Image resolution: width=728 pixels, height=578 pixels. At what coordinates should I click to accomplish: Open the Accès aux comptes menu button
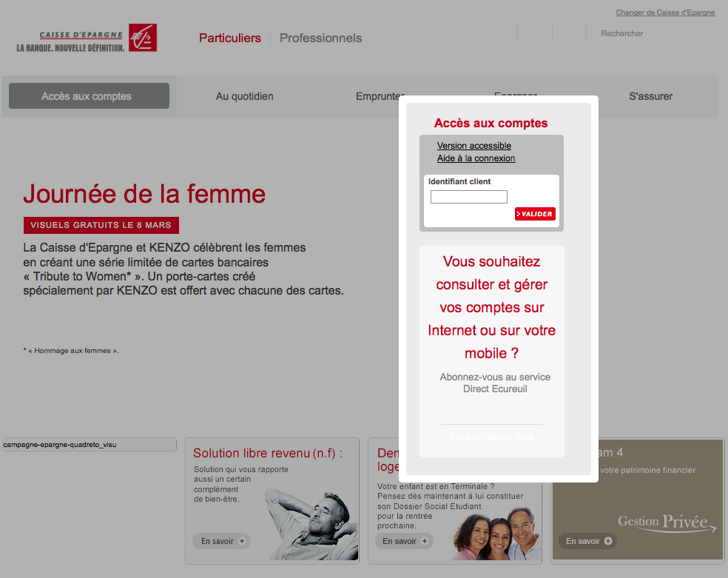coord(89,96)
